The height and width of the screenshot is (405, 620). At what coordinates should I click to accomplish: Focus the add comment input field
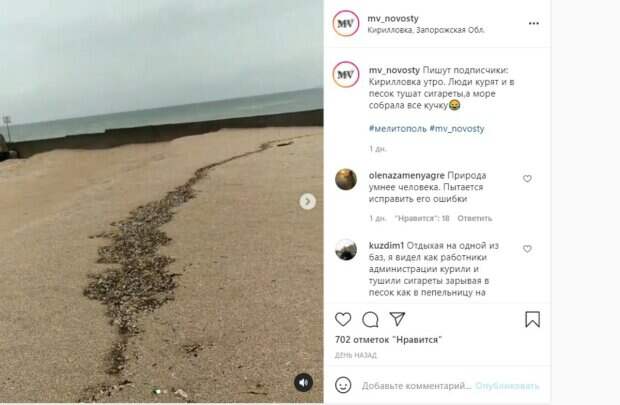point(416,386)
